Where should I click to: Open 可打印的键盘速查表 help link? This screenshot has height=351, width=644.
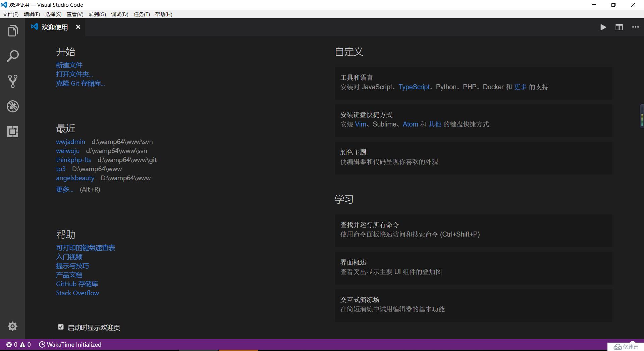point(86,248)
